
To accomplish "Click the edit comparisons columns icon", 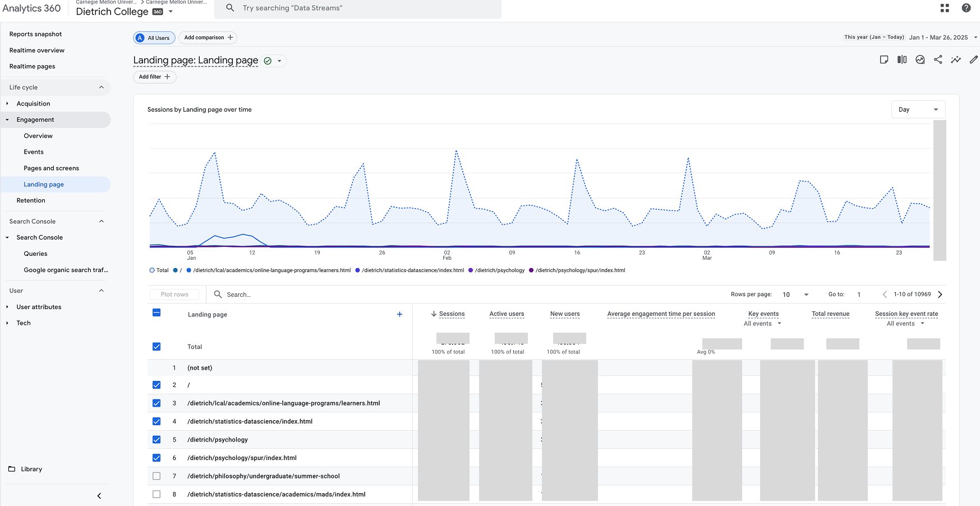I will point(902,59).
